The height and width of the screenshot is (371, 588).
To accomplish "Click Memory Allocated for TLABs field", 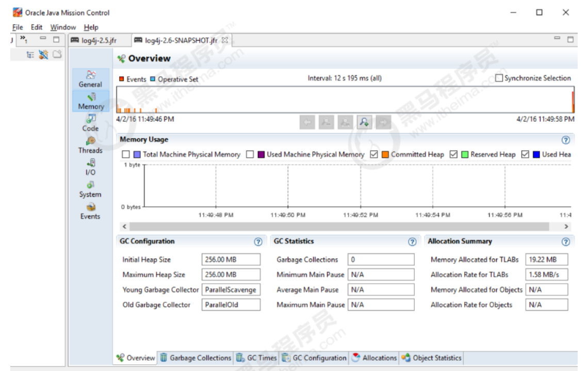I will click(546, 260).
